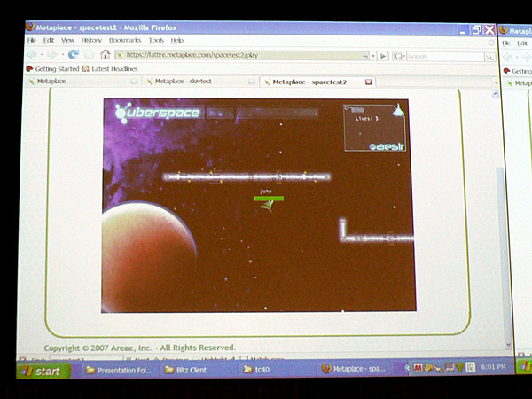532x399 pixels.
Task: Click the 6:01 PM taskbar clock
Action: 493,367
